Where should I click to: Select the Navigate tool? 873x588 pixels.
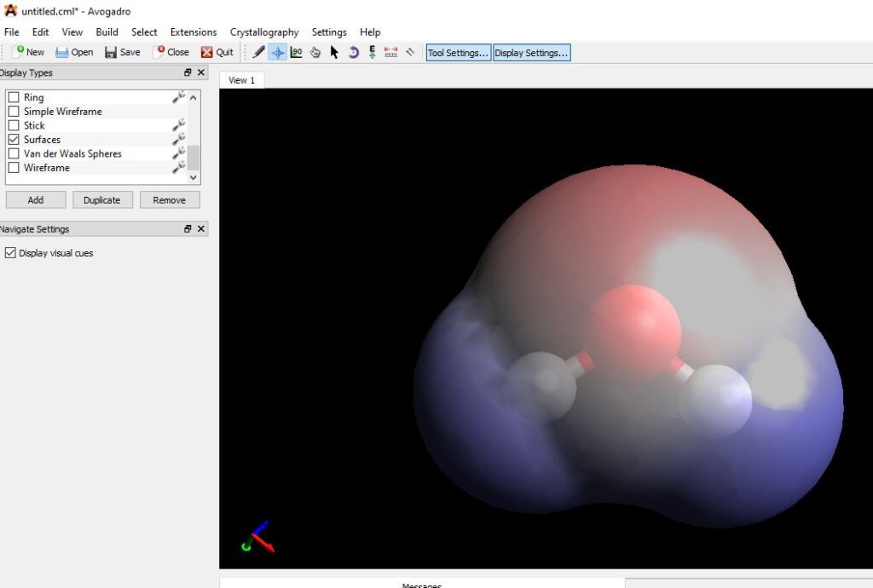click(278, 52)
